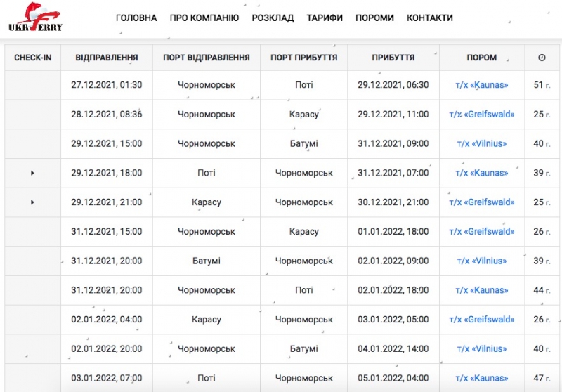Open Greifswald link in 31.12.2021, 15:00 row

click(x=481, y=232)
